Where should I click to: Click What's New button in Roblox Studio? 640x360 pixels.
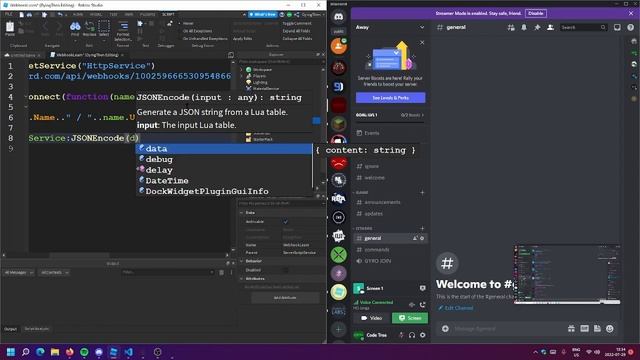click(262, 15)
